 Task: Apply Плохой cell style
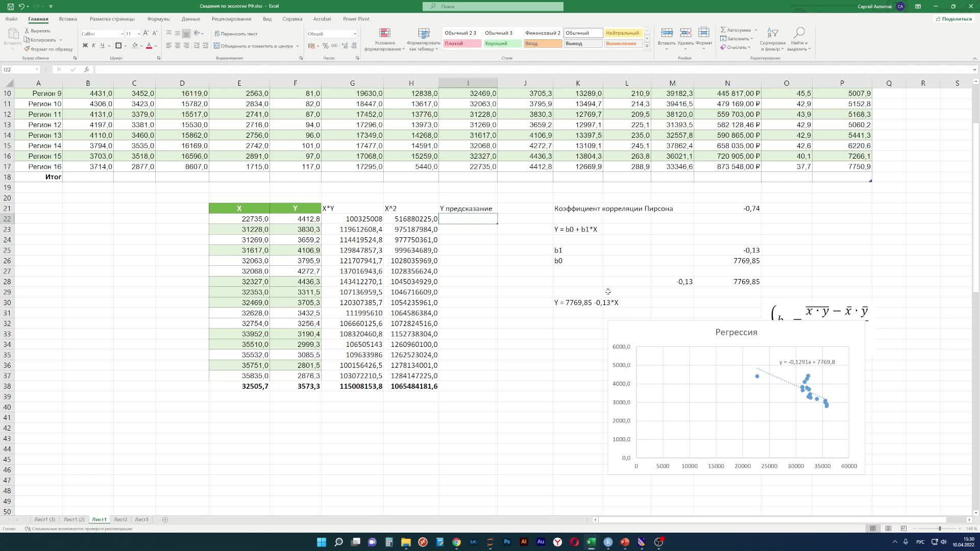[x=462, y=43]
